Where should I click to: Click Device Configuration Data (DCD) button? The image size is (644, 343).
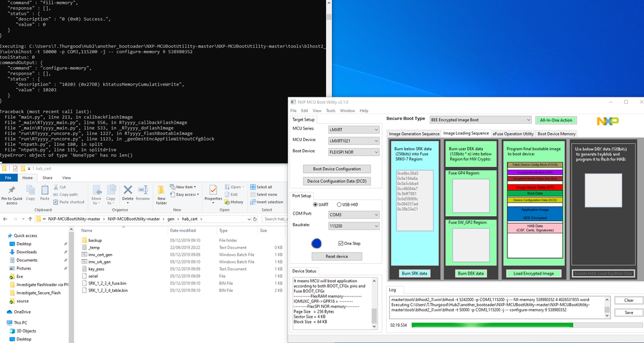point(337,181)
